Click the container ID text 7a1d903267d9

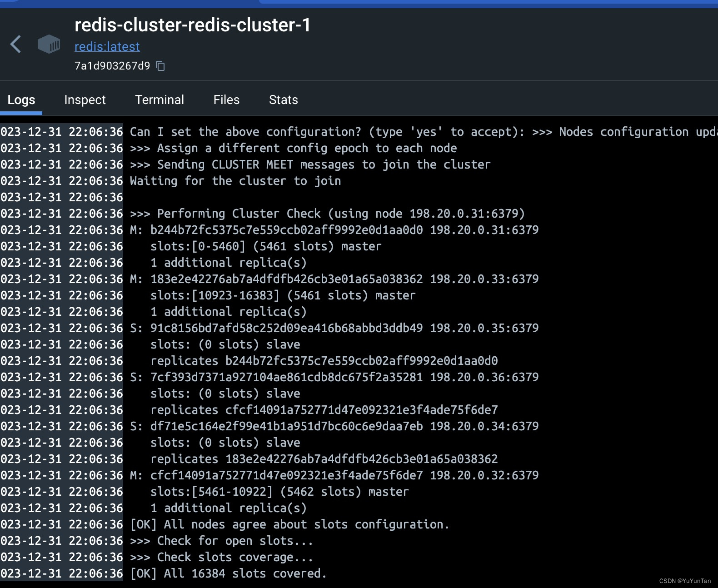112,66
